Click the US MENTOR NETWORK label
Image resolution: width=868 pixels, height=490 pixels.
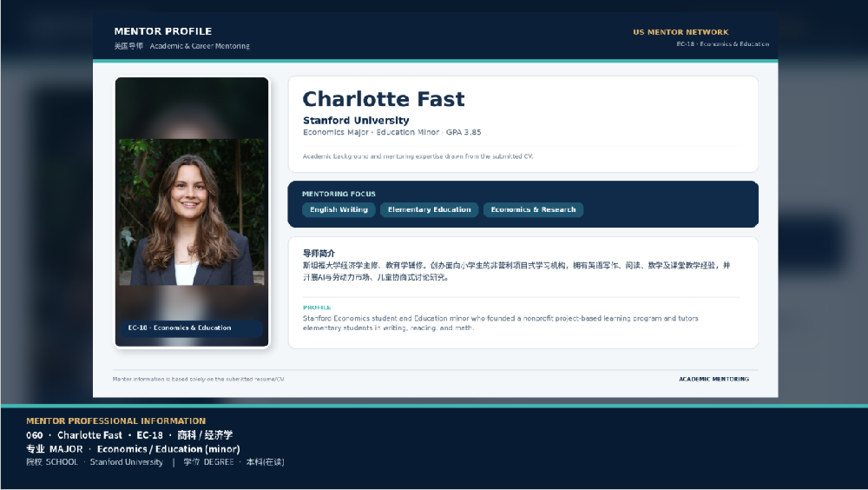point(681,32)
